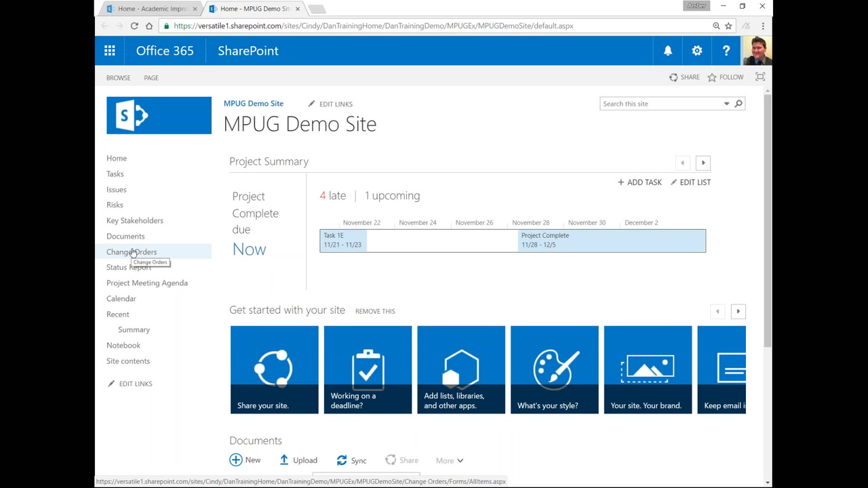Click New document plus button
This screenshot has width=868, height=488.
[x=245, y=460]
